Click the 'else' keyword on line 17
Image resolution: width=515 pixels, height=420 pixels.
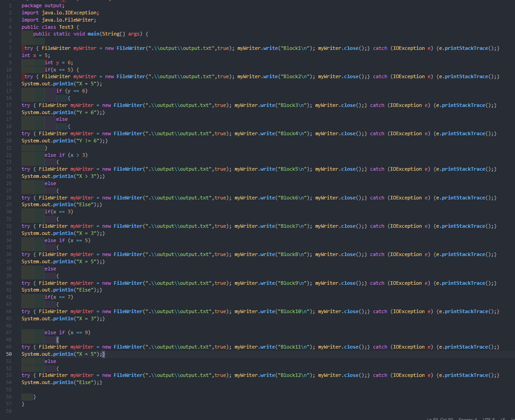pyautogui.click(x=62, y=119)
